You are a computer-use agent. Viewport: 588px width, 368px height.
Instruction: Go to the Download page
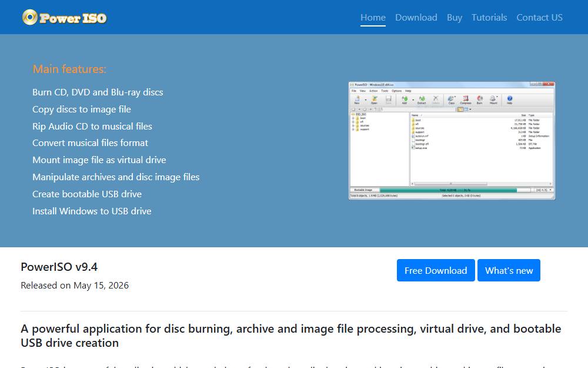click(416, 18)
